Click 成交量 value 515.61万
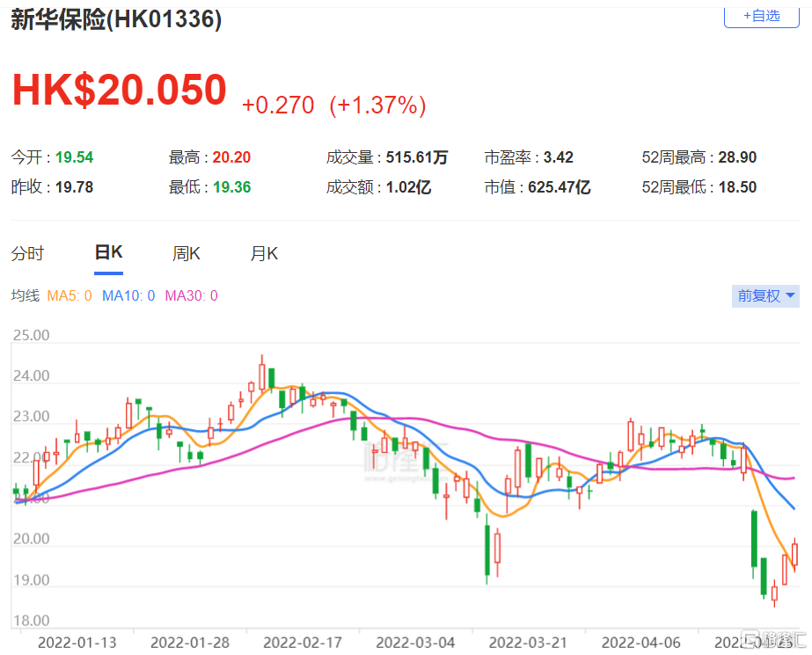This screenshot has width=812, height=655. [417, 157]
